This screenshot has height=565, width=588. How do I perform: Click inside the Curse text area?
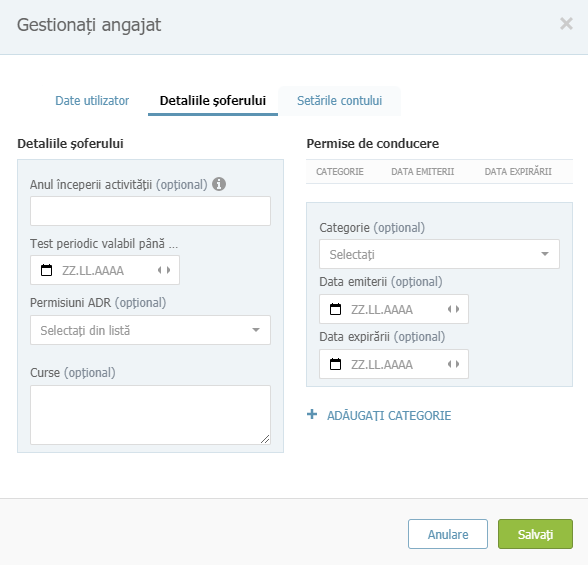point(150,415)
